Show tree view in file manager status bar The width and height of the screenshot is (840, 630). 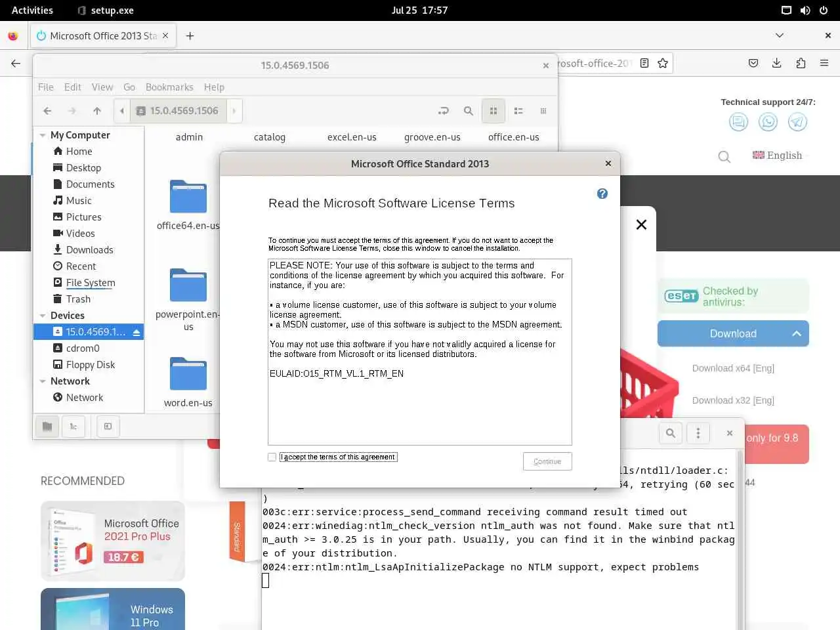[x=73, y=427]
